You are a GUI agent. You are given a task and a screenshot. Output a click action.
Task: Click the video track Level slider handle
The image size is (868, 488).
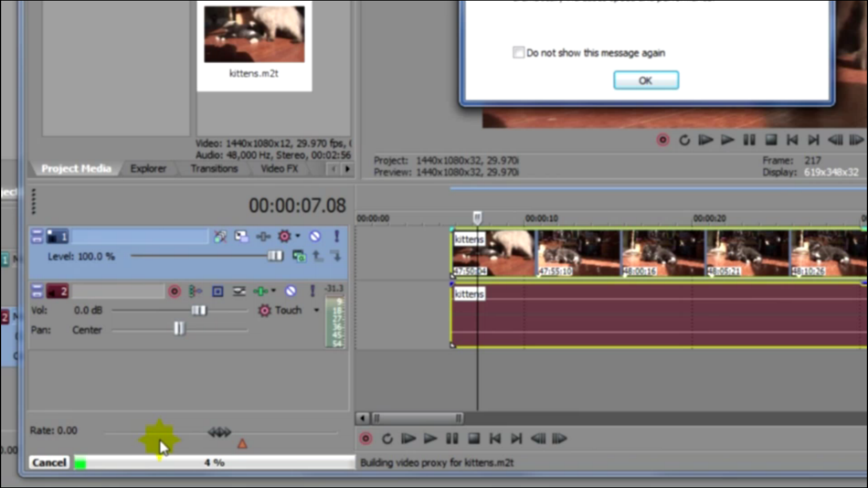[x=275, y=256]
